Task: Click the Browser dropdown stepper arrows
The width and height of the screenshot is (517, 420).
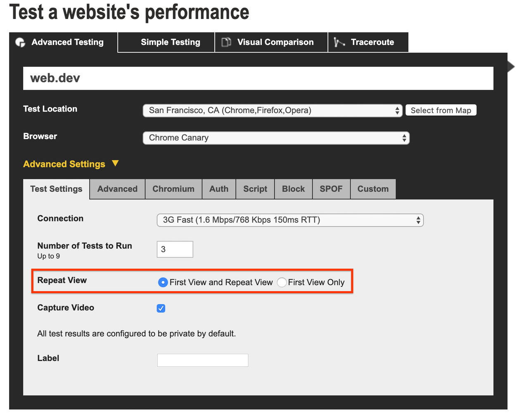Action: pos(404,138)
